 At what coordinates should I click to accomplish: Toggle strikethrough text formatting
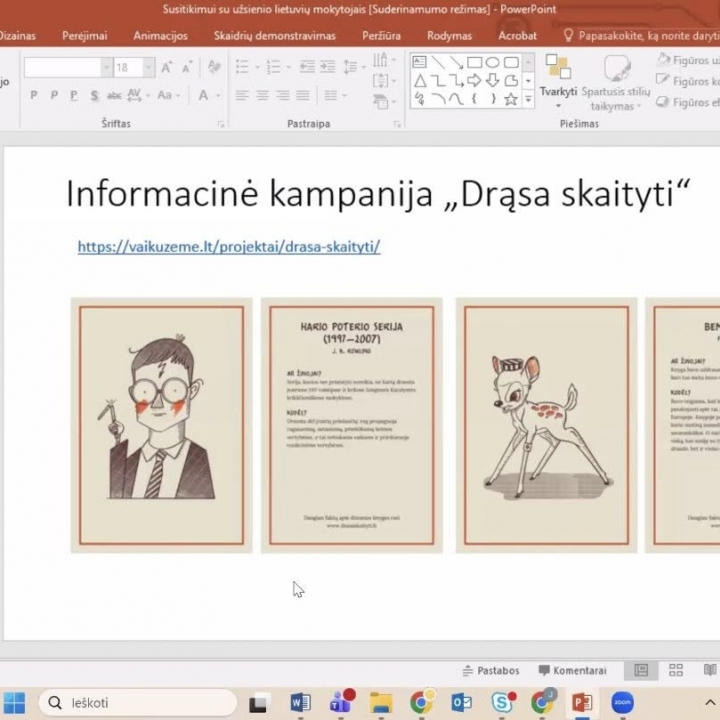click(114, 96)
